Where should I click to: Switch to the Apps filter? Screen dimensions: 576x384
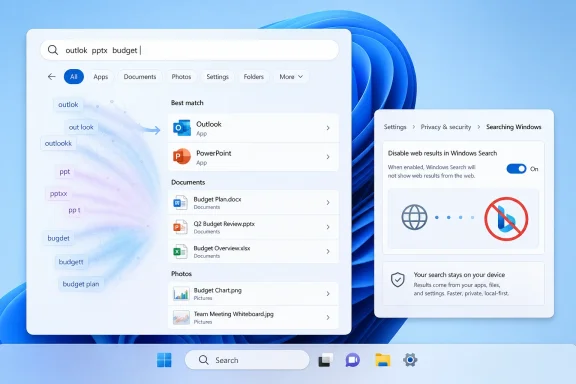101,76
